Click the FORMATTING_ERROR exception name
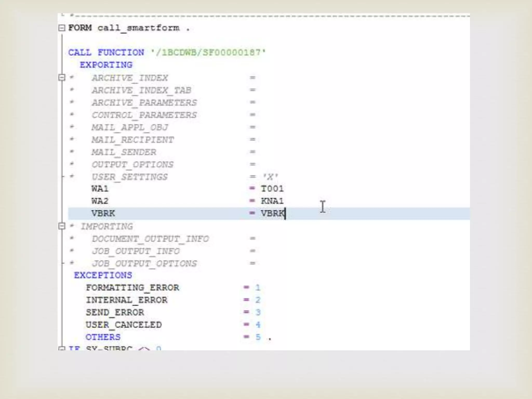532x399 pixels. (132, 288)
